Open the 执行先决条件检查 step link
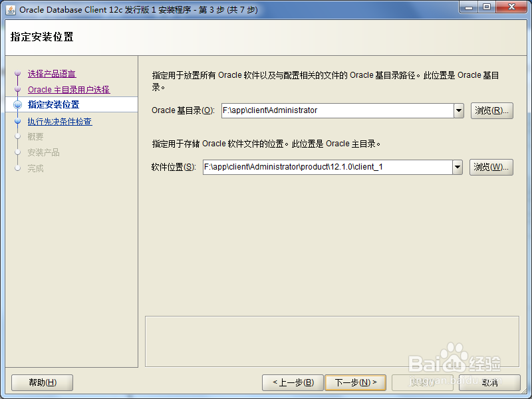Viewport: 532px width, 399px height. click(x=60, y=122)
